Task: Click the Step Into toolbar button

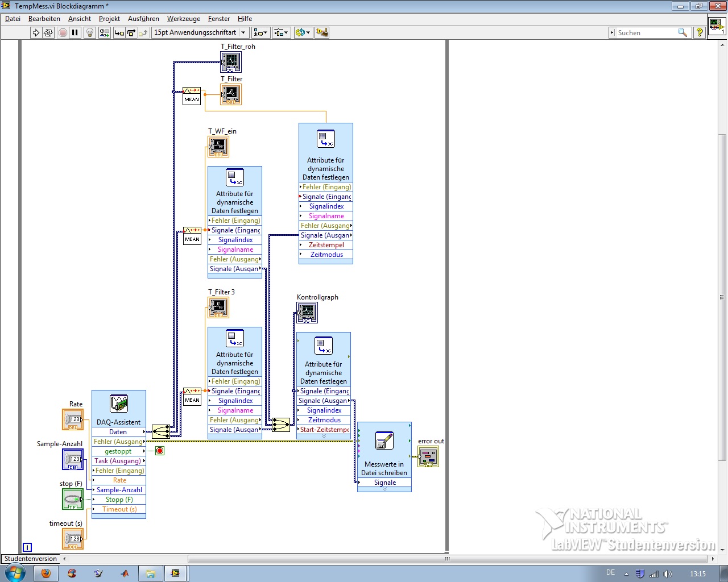Action: click(x=119, y=32)
